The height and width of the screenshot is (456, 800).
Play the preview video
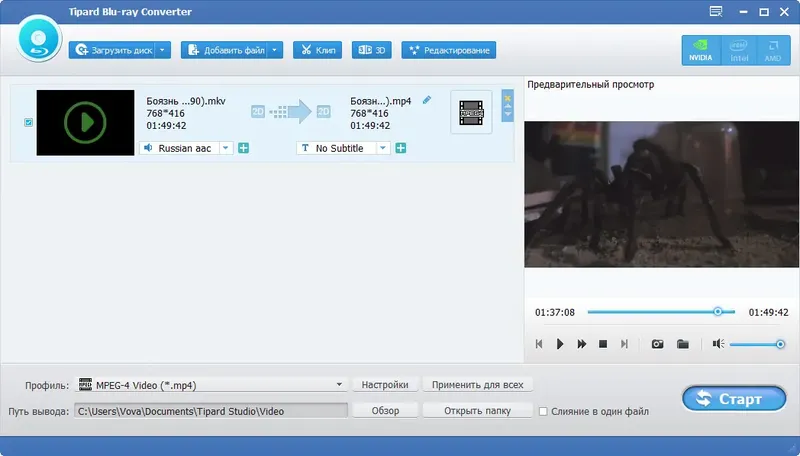tap(560, 344)
